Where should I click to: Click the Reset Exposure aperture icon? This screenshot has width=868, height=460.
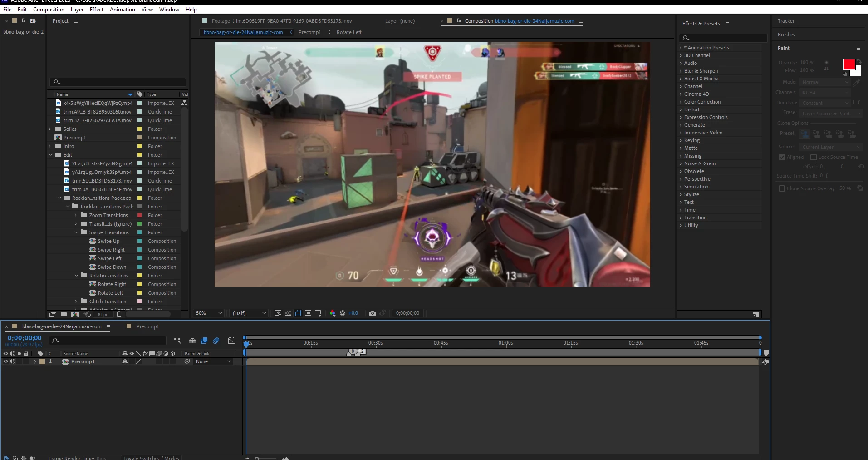[343, 313]
